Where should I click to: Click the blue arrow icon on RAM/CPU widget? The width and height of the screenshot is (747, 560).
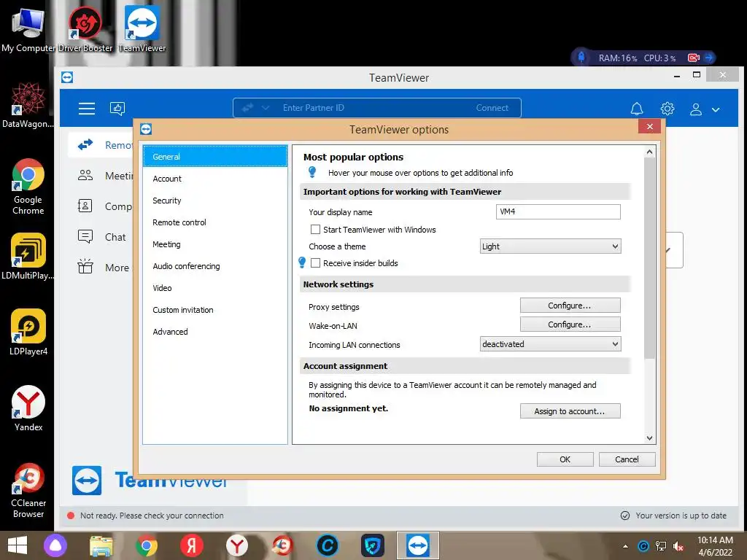coord(709,58)
